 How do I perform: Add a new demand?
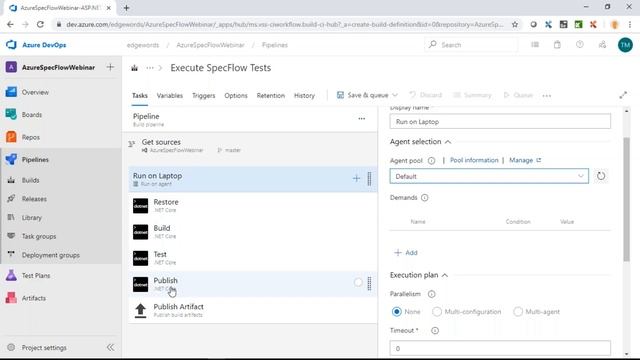(x=406, y=253)
